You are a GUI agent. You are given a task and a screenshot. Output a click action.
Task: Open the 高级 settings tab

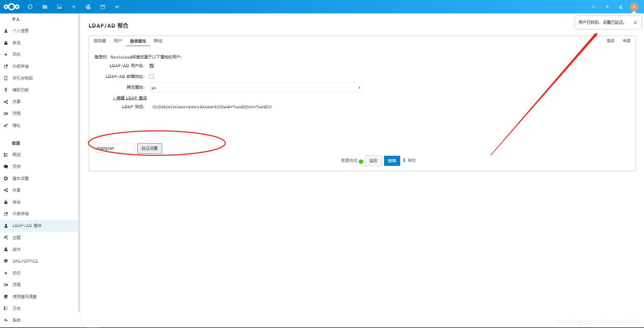tap(610, 41)
